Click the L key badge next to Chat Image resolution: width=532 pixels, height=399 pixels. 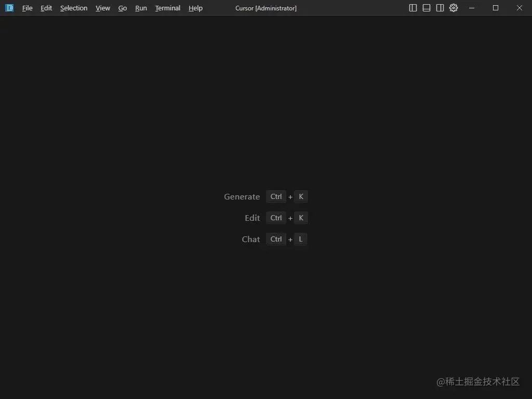tap(300, 239)
